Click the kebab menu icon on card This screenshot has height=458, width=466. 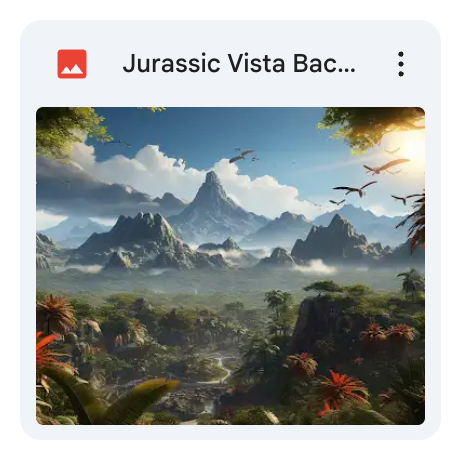(401, 64)
